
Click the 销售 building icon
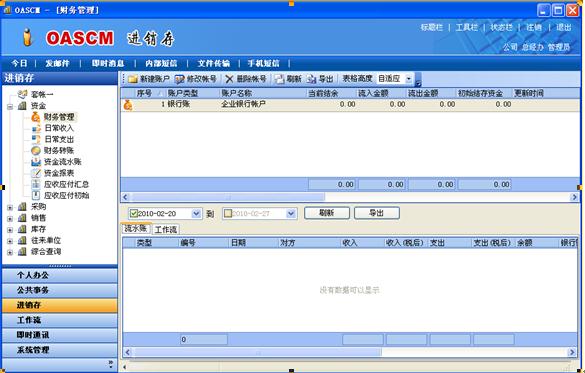(x=22, y=218)
